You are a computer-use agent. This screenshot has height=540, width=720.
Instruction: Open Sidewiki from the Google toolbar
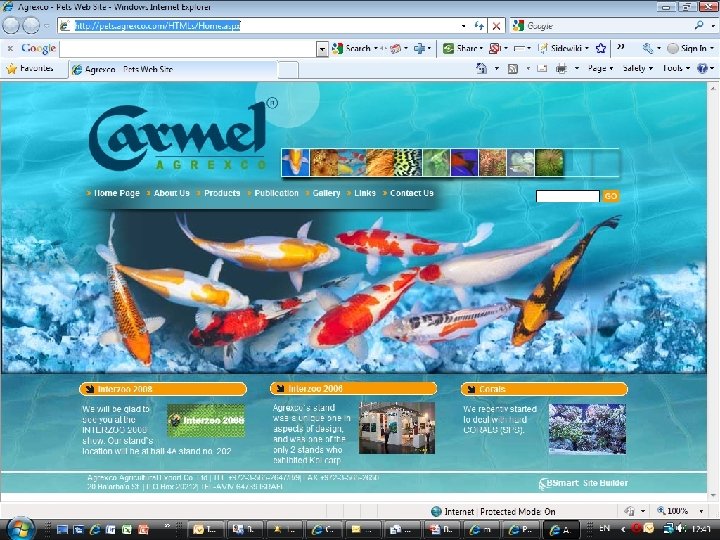(561, 48)
